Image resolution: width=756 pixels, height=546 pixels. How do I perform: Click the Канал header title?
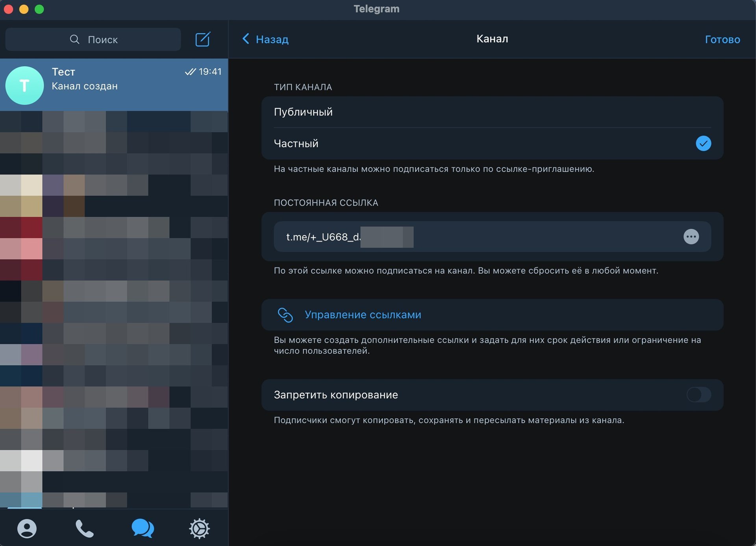click(492, 39)
